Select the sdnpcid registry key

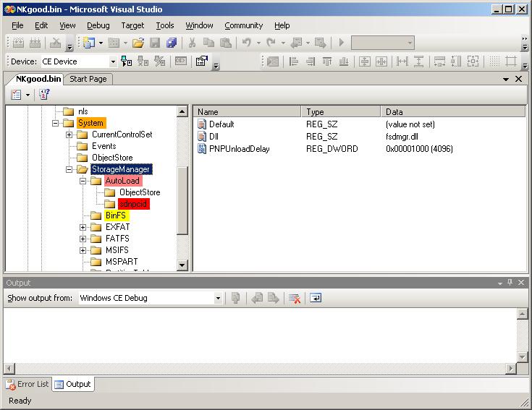point(133,204)
